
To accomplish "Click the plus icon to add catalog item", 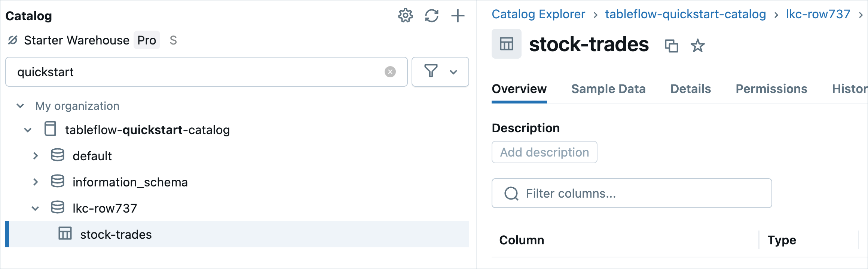I will [458, 16].
